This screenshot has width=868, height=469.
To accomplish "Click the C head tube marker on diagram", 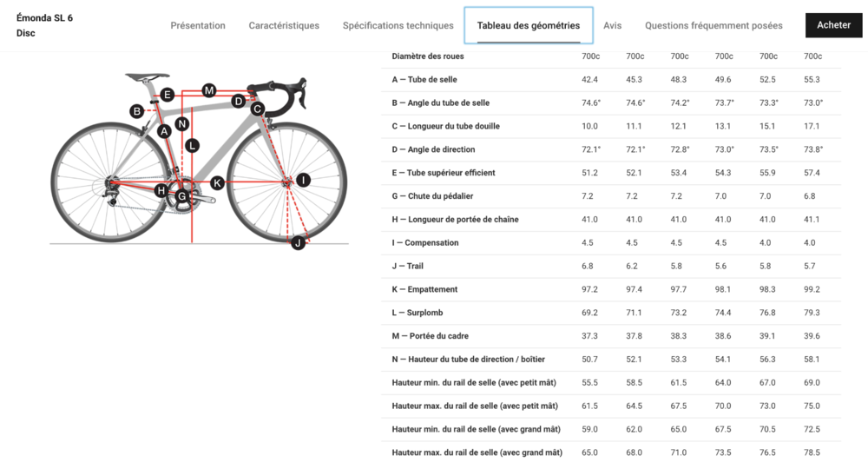I will pos(258,109).
